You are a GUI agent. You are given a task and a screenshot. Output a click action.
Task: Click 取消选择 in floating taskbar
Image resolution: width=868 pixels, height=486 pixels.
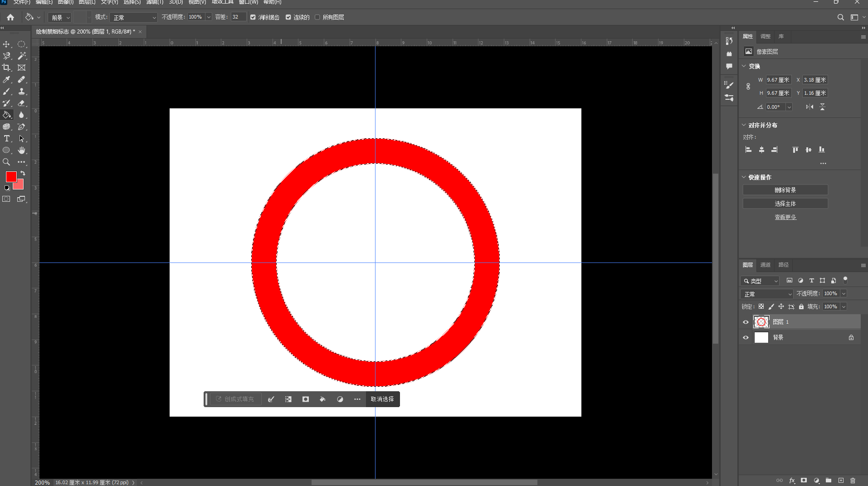(x=382, y=399)
